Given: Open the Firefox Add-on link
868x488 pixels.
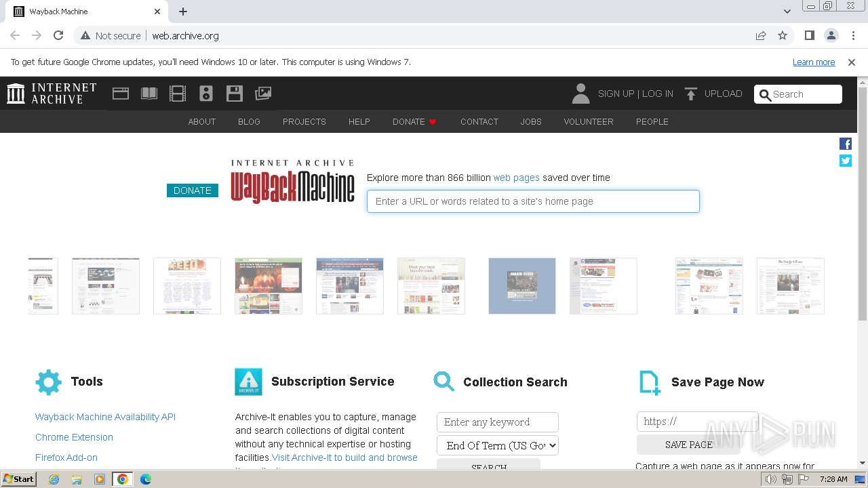Looking at the screenshot, I should pos(66,457).
